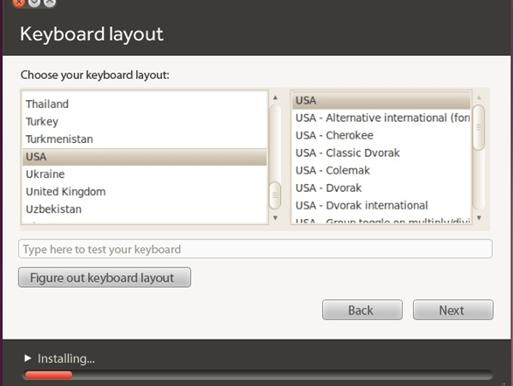
Task: Click the installation progress bar
Action: pos(258,375)
